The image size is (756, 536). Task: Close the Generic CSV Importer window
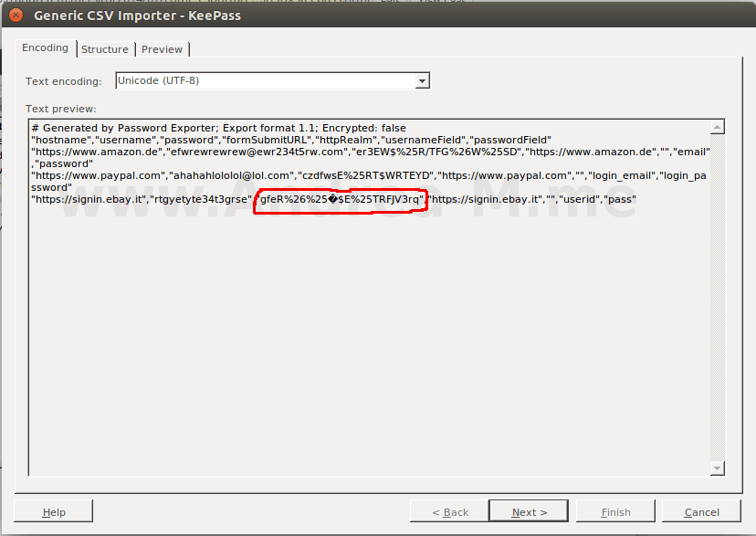pyautogui.click(x=16, y=16)
